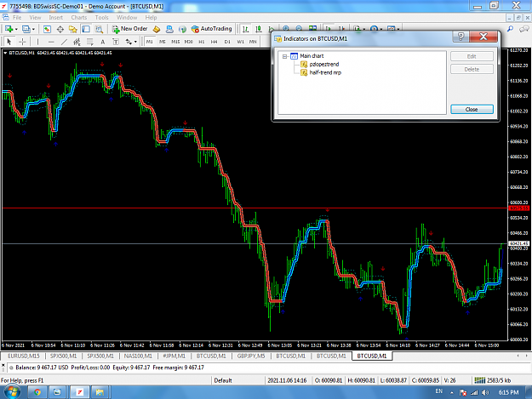Image resolution: width=532 pixels, height=399 pixels.
Task: Click the taskbar clock showing 6:15 PM
Action: click(x=508, y=392)
